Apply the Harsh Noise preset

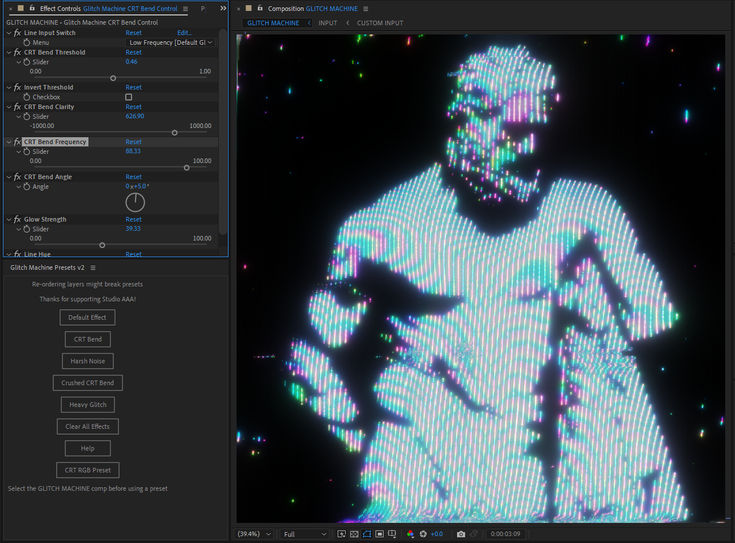click(86, 361)
